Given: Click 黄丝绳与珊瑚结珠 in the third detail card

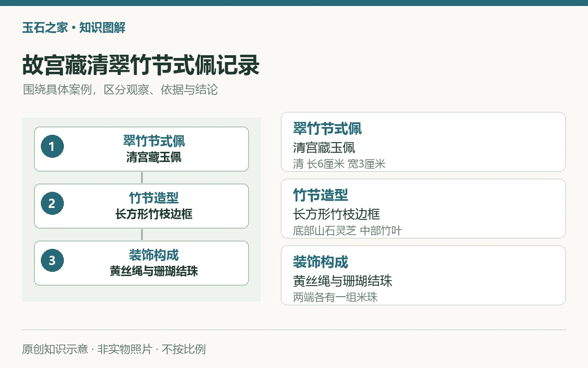Looking at the screenshot, I should click(x=343, y=281).
